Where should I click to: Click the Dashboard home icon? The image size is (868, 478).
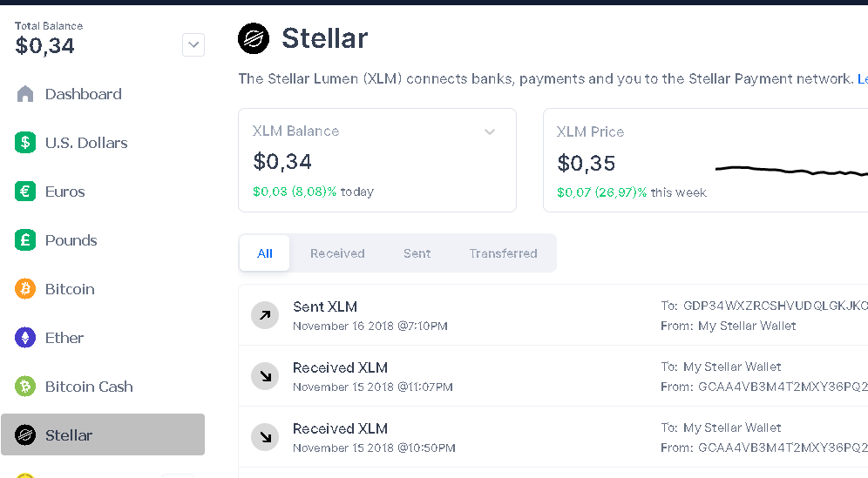(25, 94)
